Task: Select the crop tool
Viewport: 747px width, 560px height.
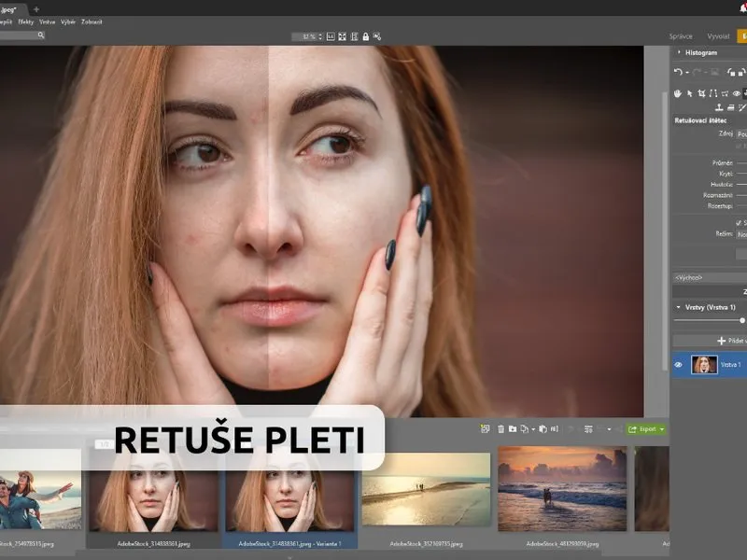Action: (701, 93)
